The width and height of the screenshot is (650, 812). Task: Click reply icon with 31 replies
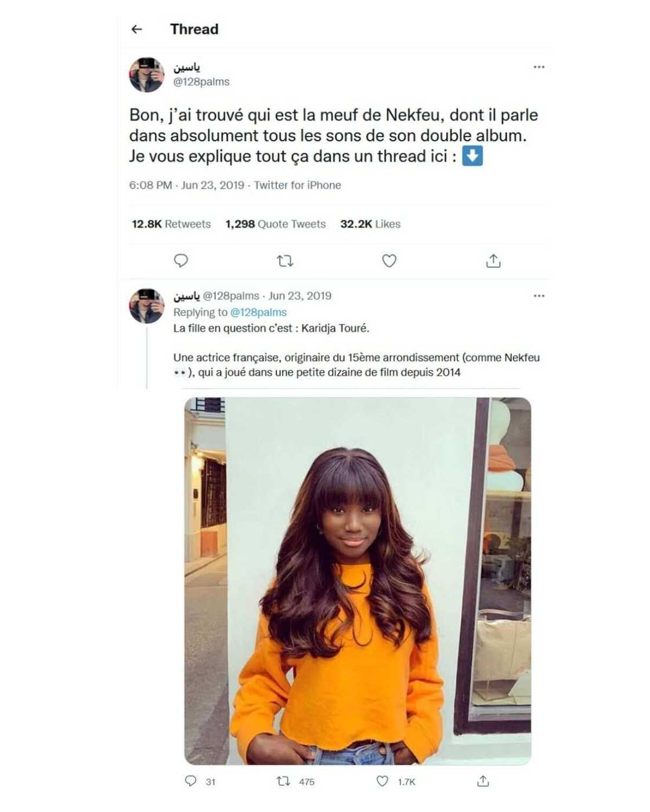coord(191,781)
